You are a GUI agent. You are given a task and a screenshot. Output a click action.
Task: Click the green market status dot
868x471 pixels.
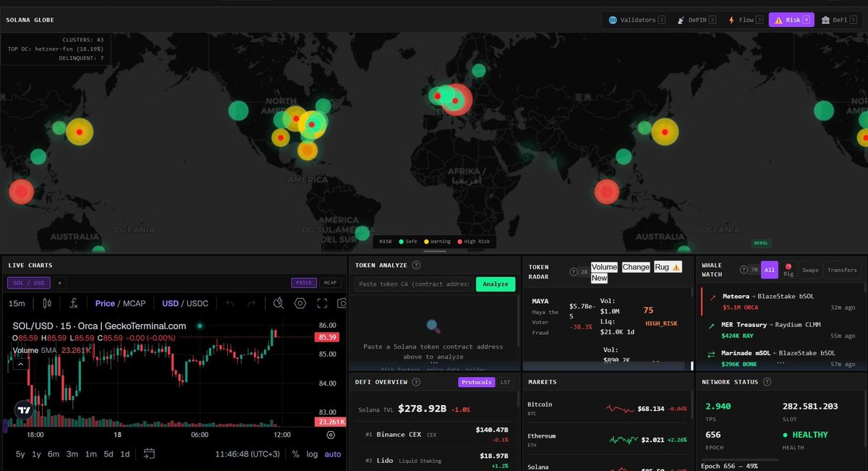point(200,326)
